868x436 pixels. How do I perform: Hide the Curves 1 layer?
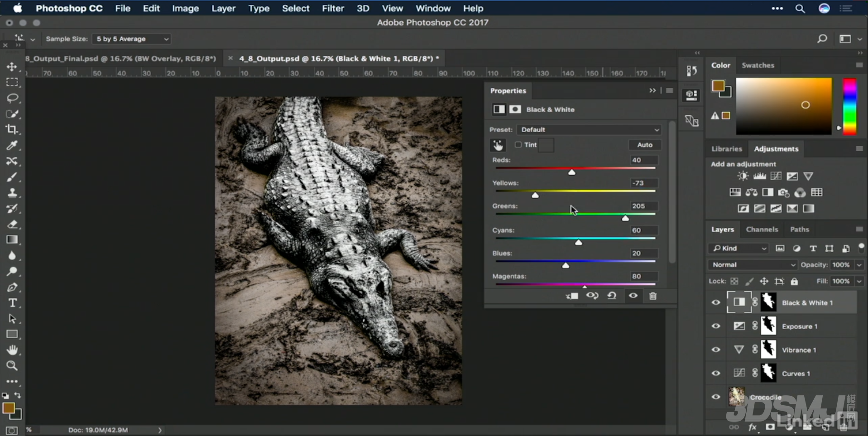tap(716, 373)
